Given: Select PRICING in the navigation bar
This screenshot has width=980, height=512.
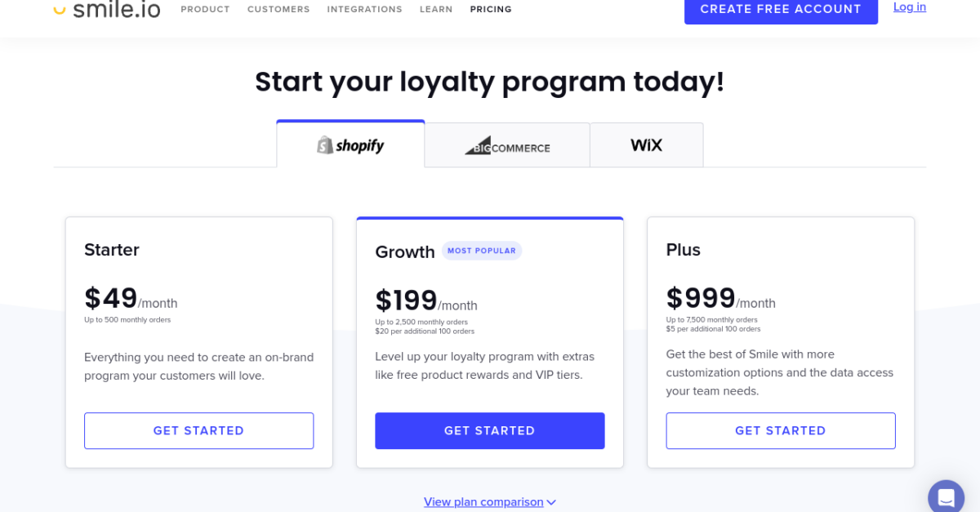Looking at the screenshot, I should (490, 9).
